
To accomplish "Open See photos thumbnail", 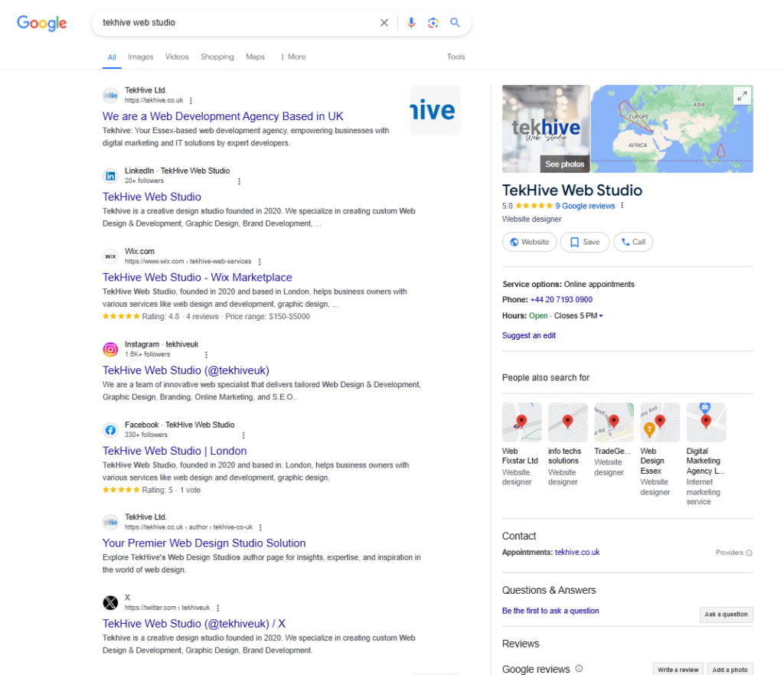I will tap(546, 129).
